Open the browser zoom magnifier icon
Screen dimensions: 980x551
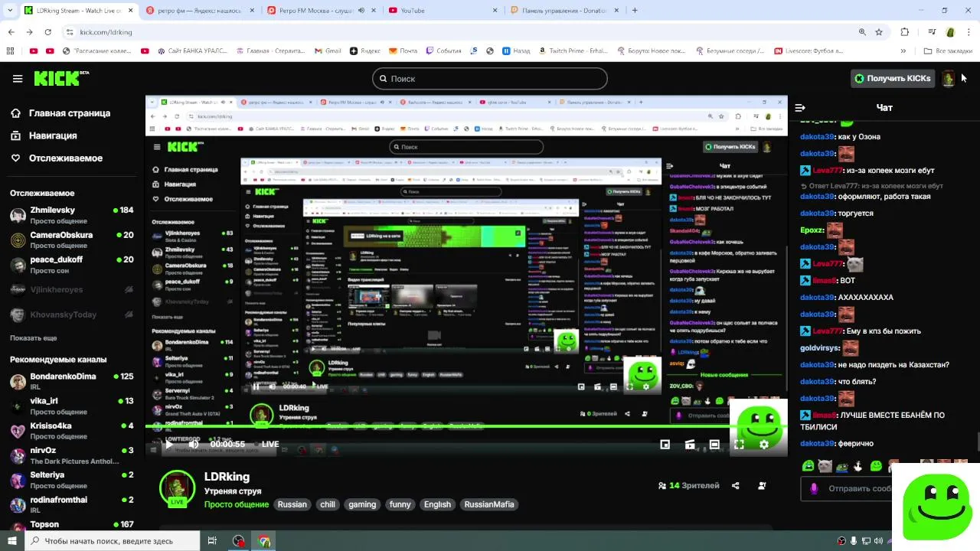tap(862, 32)
